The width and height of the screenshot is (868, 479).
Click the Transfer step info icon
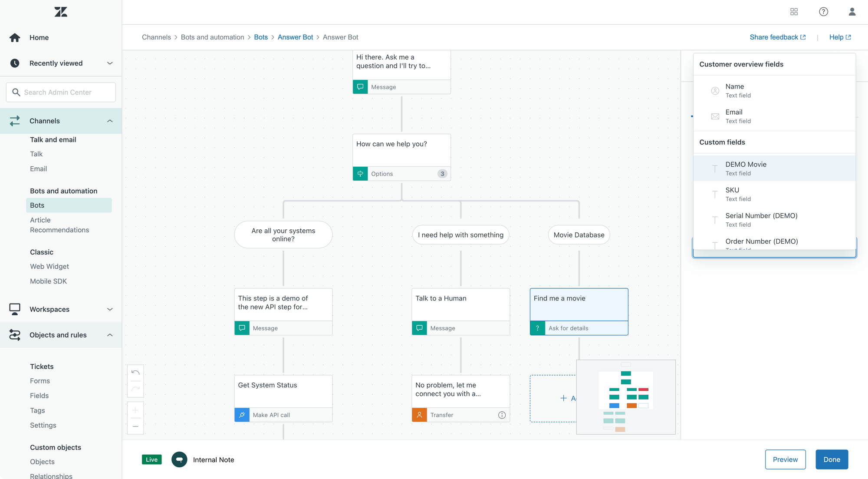[x=502, y=415]
